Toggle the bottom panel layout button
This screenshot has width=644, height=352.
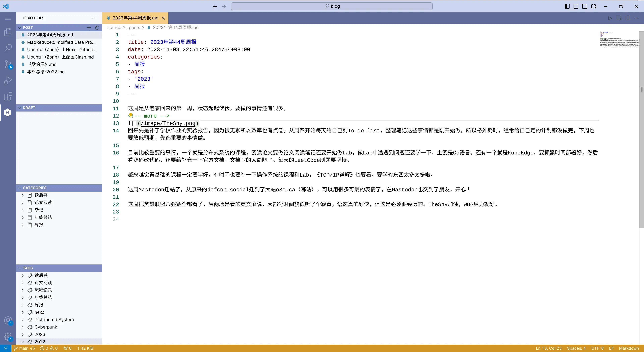pyautogui.click(x=576, y=7)
